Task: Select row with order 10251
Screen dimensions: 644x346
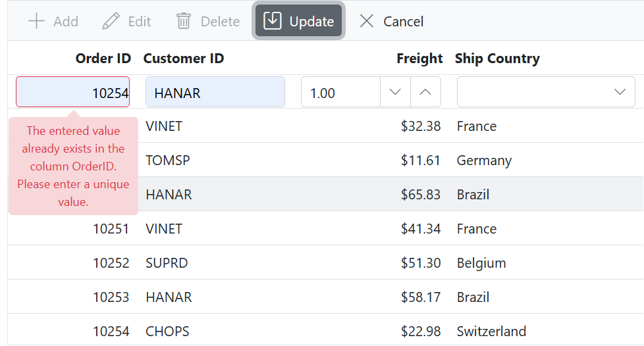Action: 111,229
